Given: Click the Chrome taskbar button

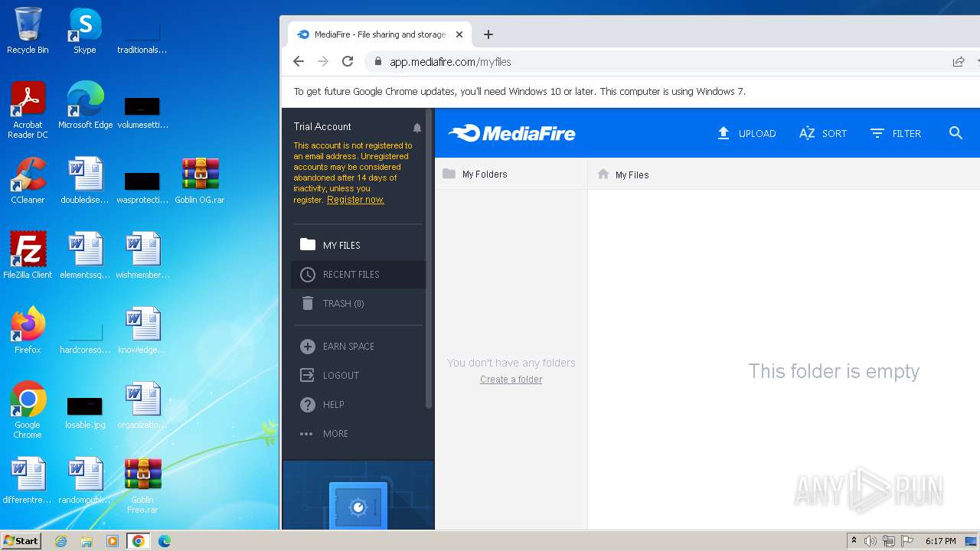Looking at the screenshot, I should pos(139,541).
